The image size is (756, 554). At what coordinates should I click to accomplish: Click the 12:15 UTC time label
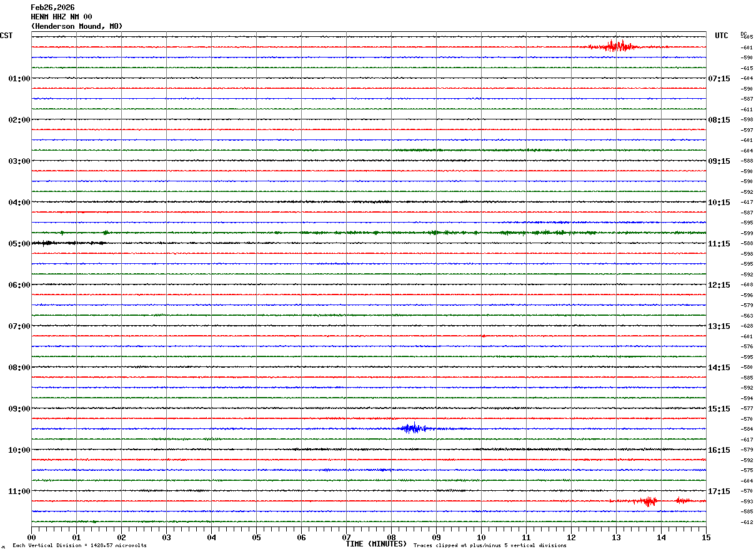[x=719, y=285]
